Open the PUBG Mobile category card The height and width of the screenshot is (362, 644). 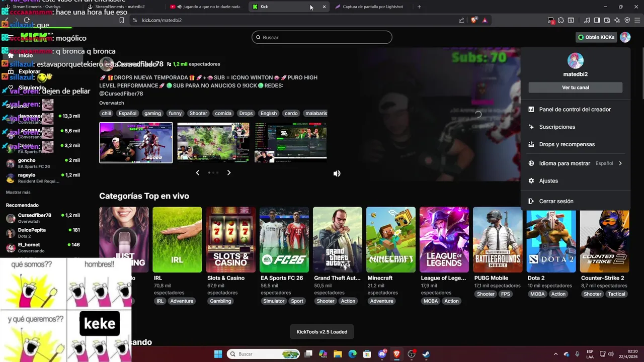[x=498, y=240]
